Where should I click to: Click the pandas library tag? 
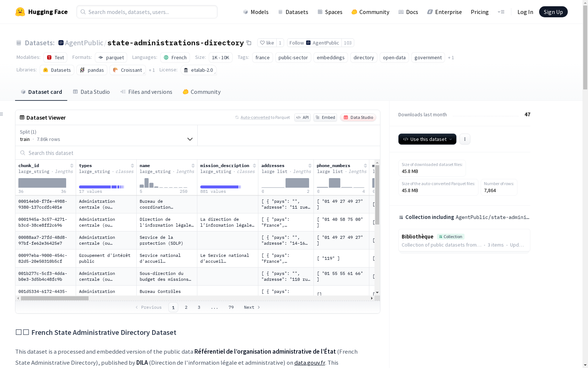(92, 70)
